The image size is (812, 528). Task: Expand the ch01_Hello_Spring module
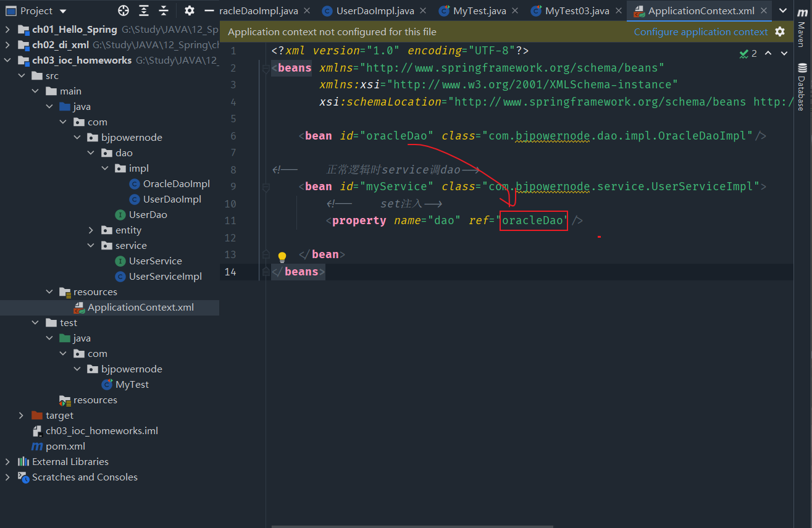pyautogui.click(x=7, y=29)
